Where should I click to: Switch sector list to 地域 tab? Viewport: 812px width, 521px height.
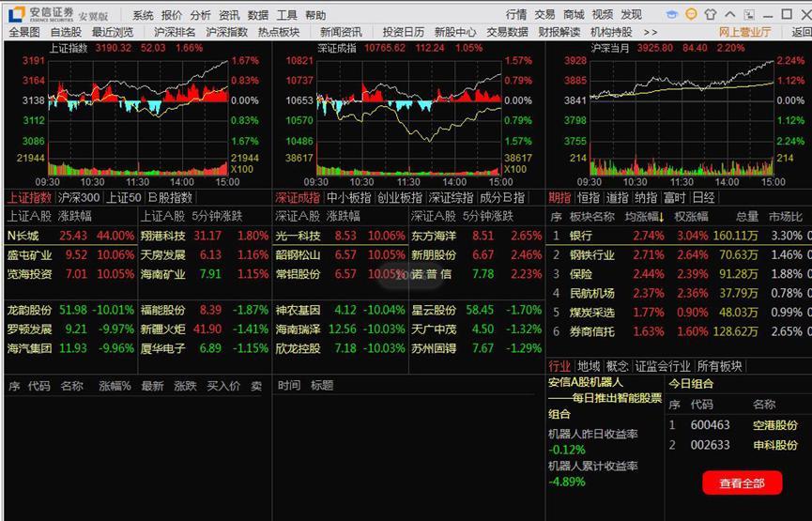(x=589, y=366)
